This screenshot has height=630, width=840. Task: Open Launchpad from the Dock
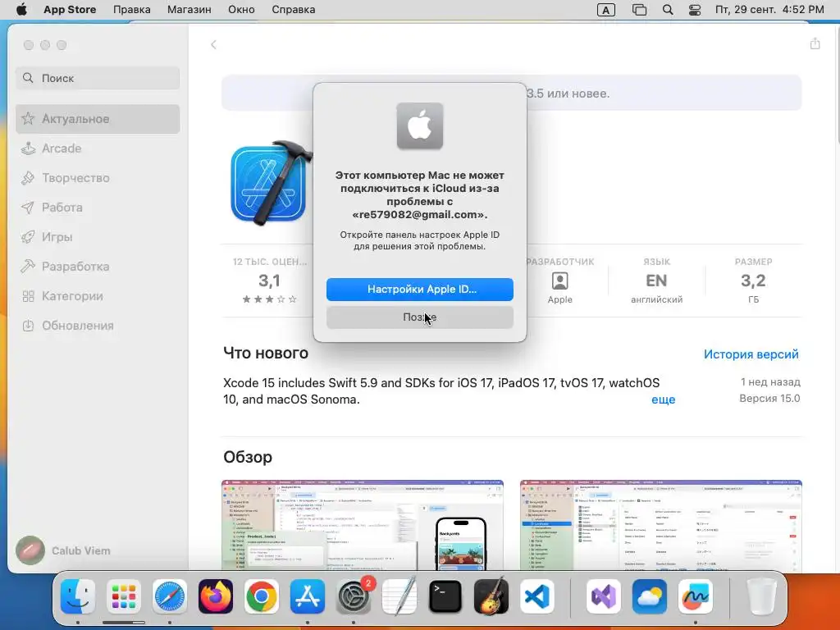(124, 596)
